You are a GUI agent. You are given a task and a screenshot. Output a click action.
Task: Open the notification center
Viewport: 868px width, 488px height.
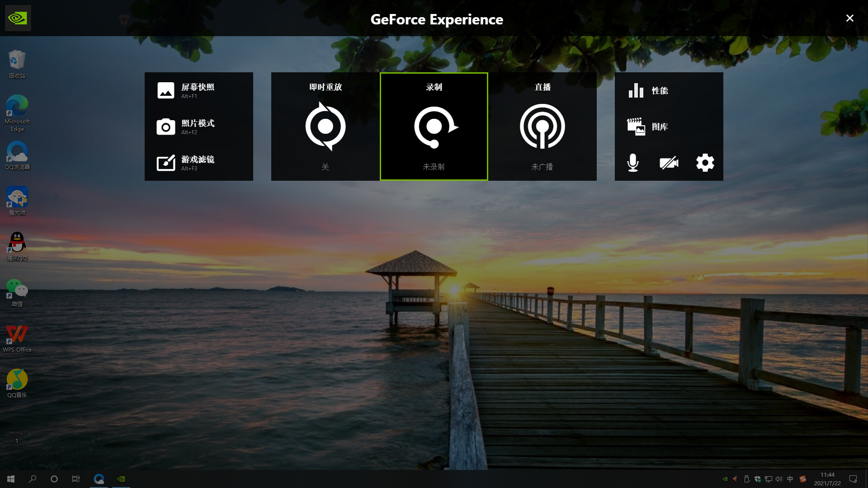click(x=853, y=479)
